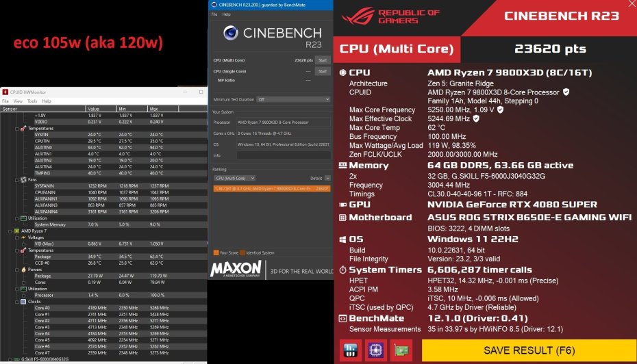Image resolution: width=637 pixels, height=364 pixels.
Task: Open HWMonitor File menu
Action: [x=5, y=101]
